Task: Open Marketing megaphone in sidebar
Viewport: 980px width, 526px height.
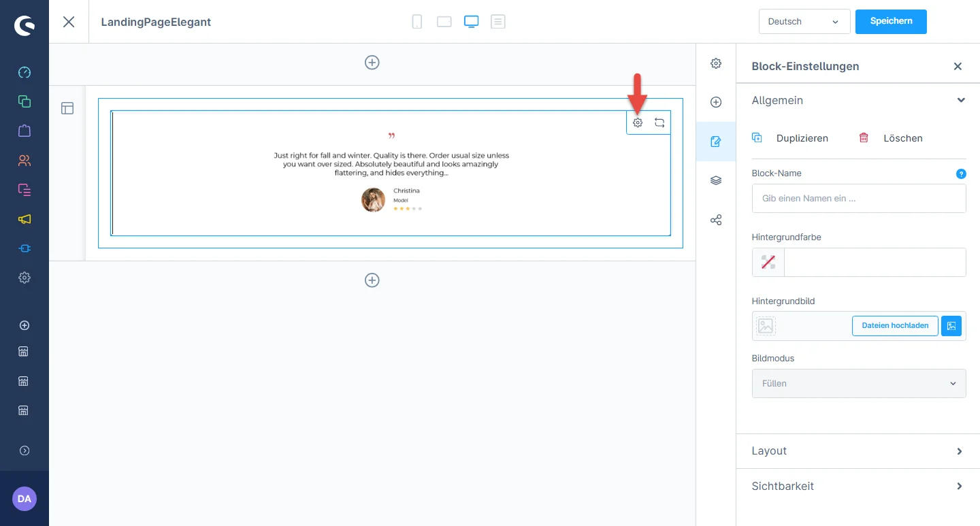Action: coord(24,219)
